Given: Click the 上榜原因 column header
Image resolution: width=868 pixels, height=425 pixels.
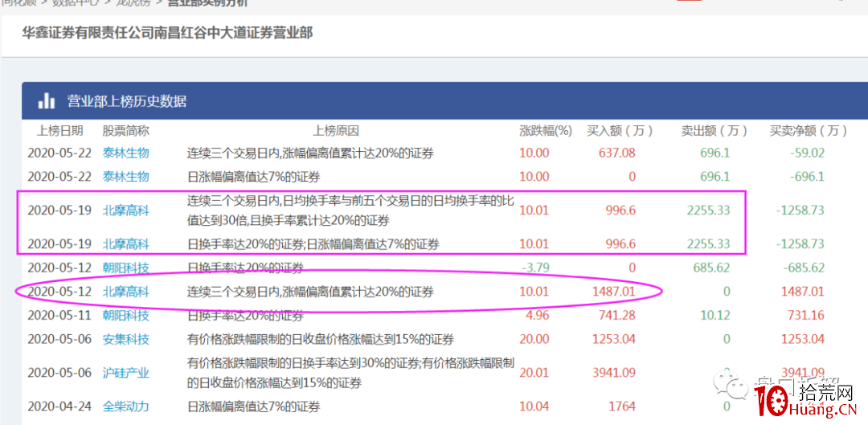Looking at the screenshot, I should tap(336, 131).
